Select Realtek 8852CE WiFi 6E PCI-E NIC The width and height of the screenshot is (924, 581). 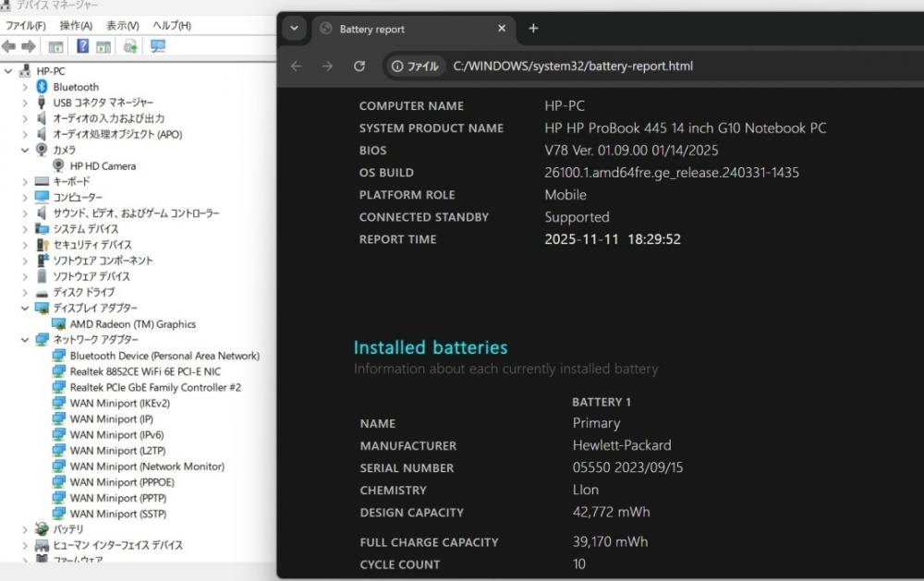[145, 371]
